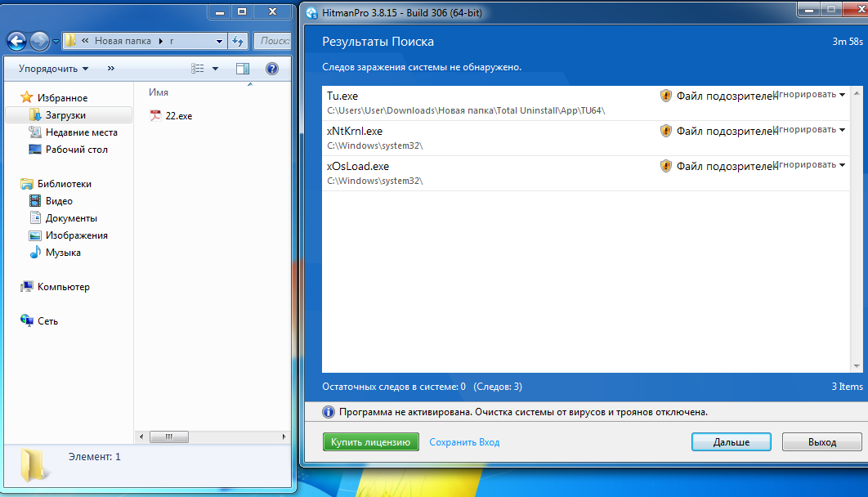868x497 pixels.
Task: Click the Выход button
Action: [x=822, y=442]
